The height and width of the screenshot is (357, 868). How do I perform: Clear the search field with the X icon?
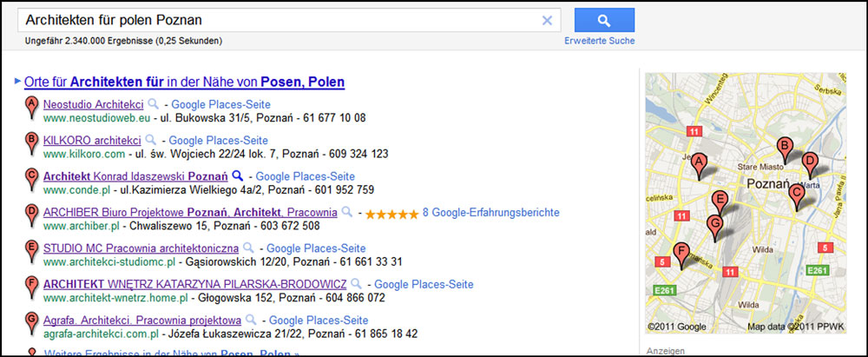(x=547, y=20)
